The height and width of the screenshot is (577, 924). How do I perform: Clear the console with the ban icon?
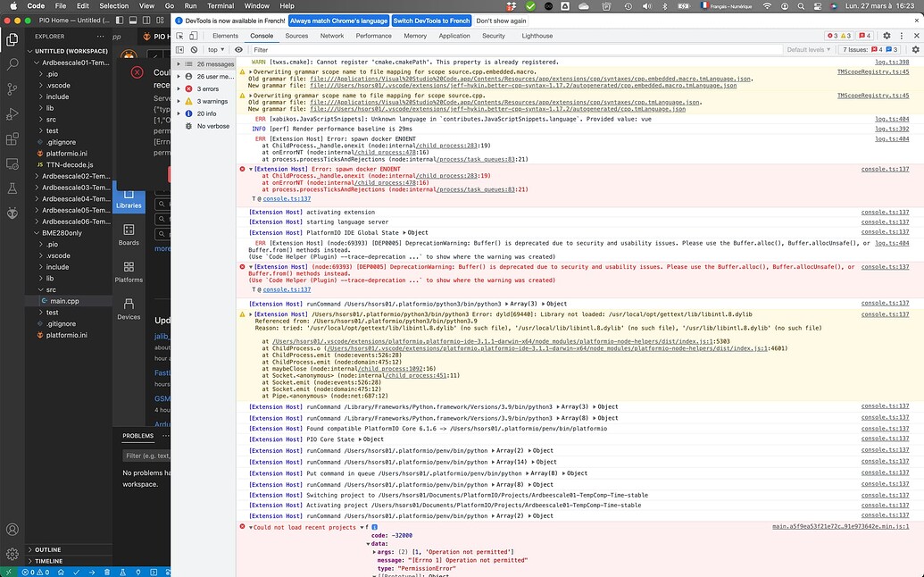coord(194,50)
